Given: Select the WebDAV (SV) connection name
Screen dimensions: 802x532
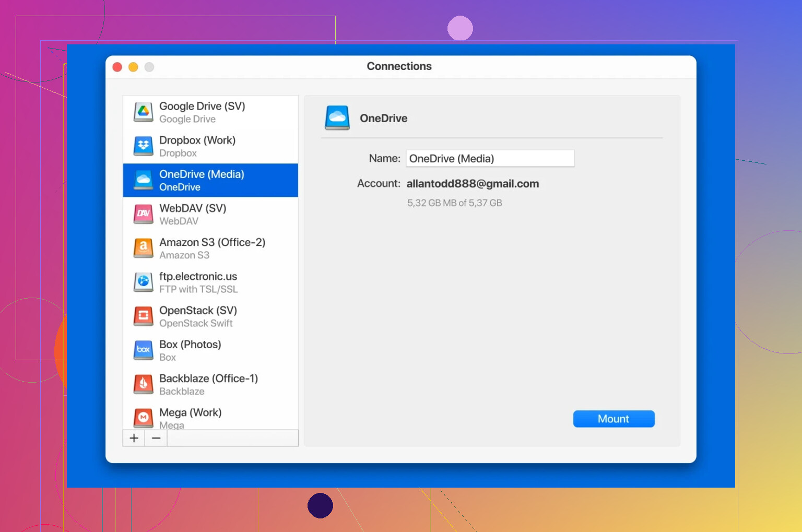Looking at the screenshot, I should click(193, 208).
